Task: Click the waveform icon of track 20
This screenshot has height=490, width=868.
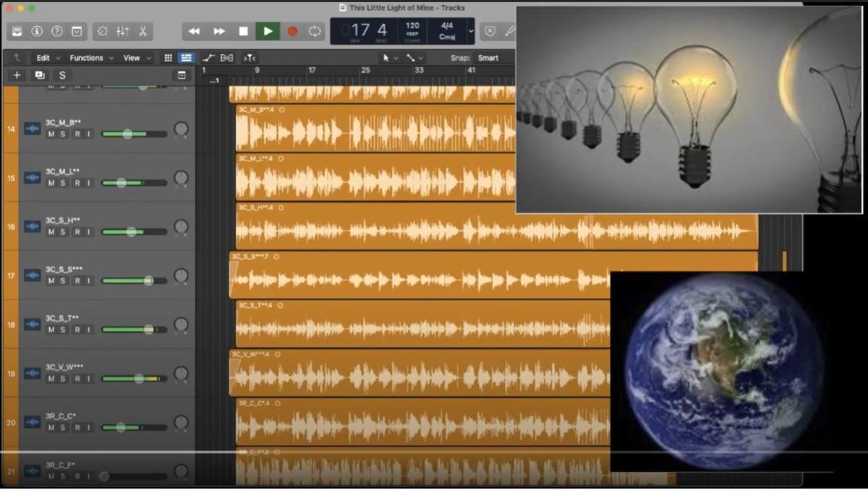Action: point(33,422)
